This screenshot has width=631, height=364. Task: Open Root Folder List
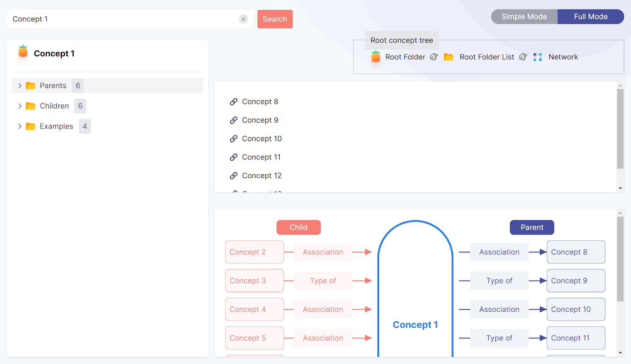point(487,57)
